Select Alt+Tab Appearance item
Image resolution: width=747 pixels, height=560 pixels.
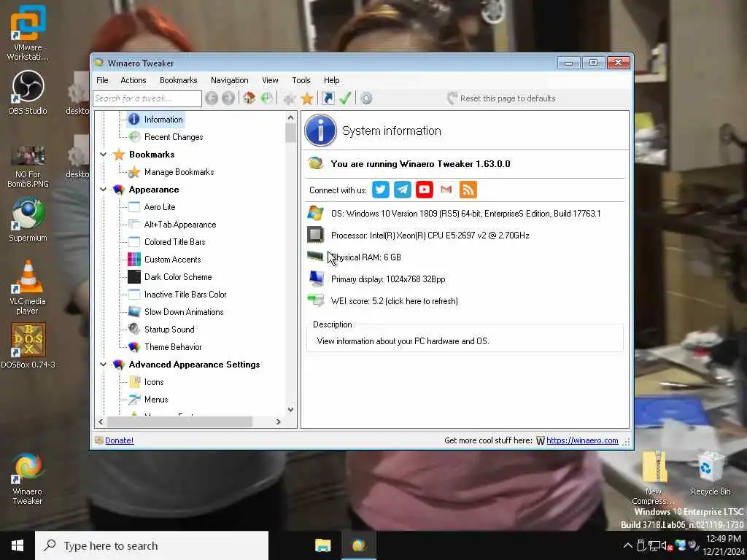click(179, 225)
